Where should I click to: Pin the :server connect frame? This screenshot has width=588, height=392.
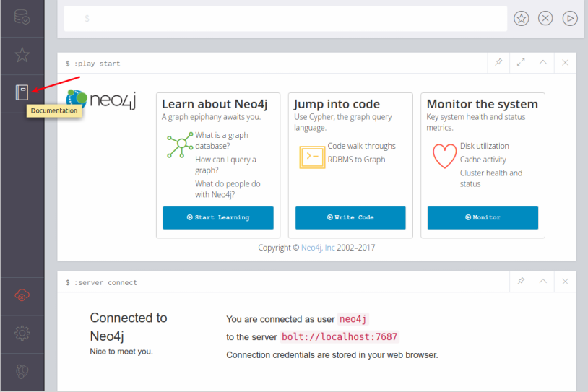(521, 282)
